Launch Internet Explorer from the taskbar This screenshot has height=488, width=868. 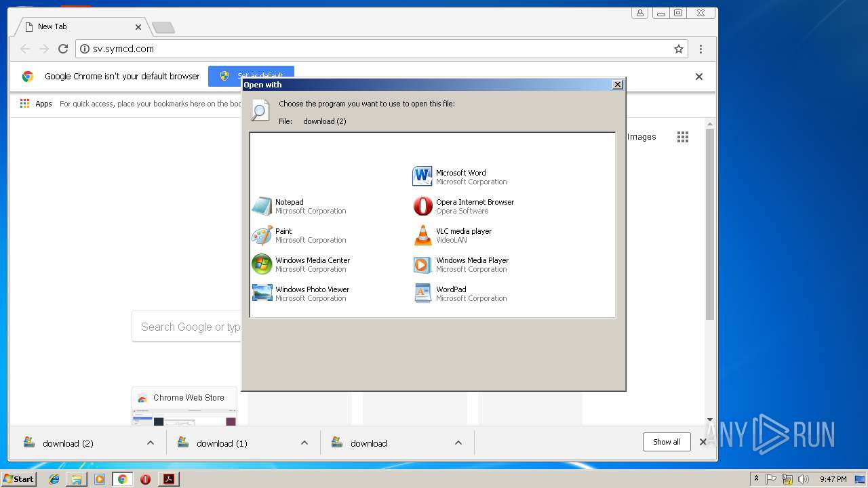click(x=54, y=479)
